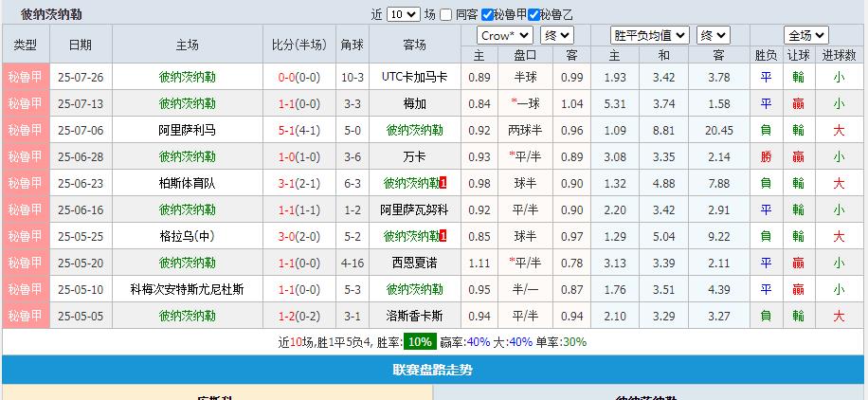This screenshot has height=400, width=868.
Task: Enable the 同客 checkbox
Action: point(446,14)
